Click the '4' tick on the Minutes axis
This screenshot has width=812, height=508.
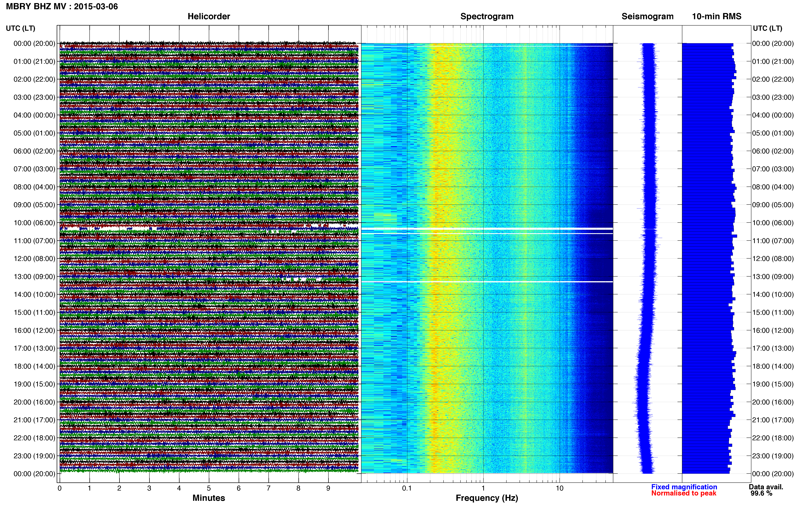179,488
